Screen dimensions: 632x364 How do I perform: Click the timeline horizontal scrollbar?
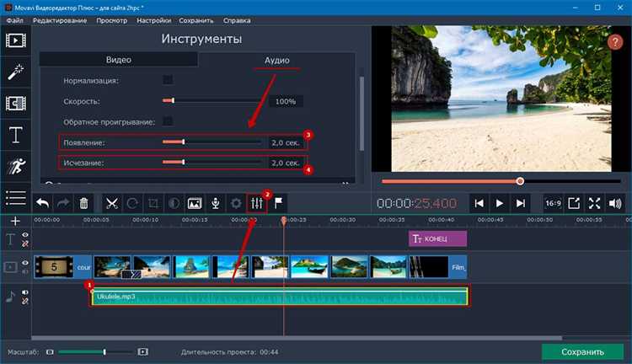point(297,338)
